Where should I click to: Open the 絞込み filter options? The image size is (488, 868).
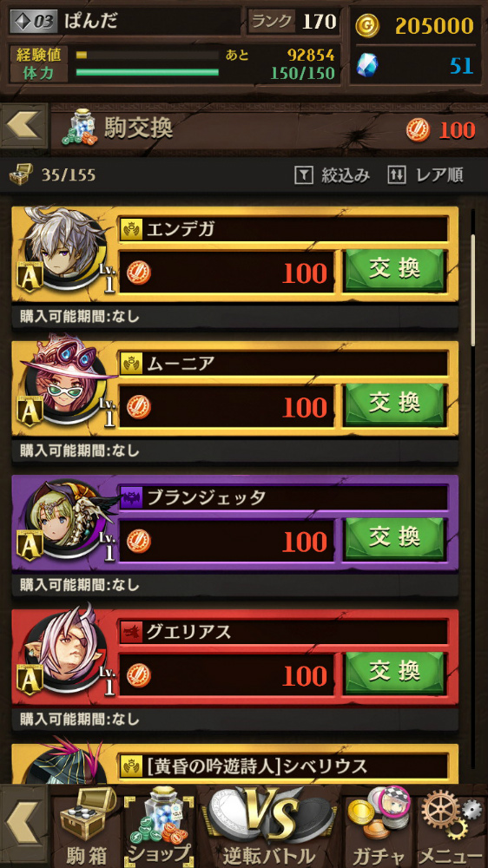pyautogui.click(x=332, y=175)
